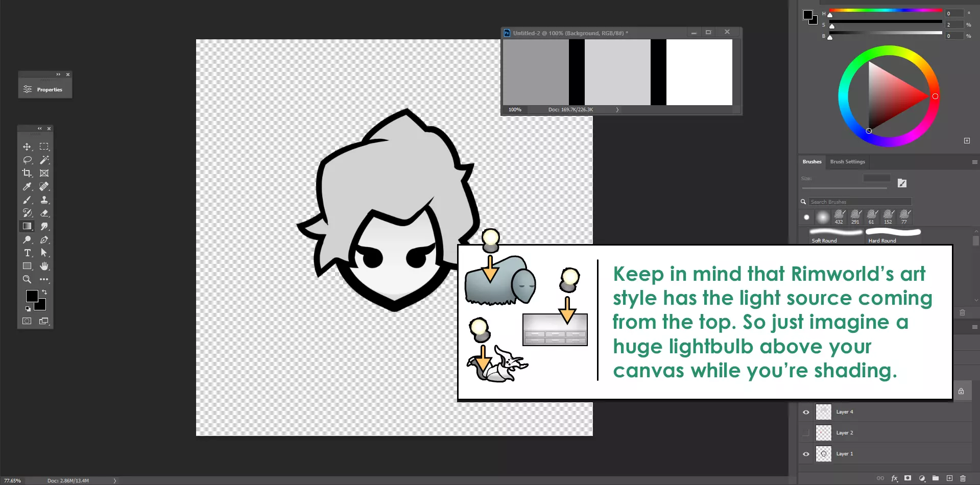The width and height of the screenshot is (980, 485).
Task: Switch to the Brush Settings tab
Action: point(848,162)
